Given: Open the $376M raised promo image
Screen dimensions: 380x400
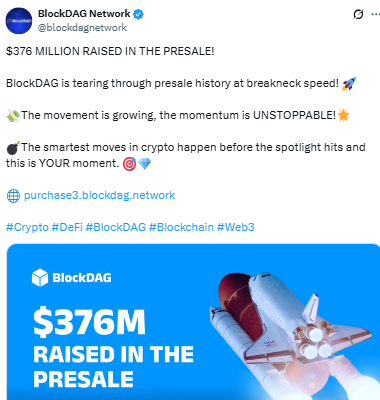Looking at the screenshot, I should (x=193, y=322).
